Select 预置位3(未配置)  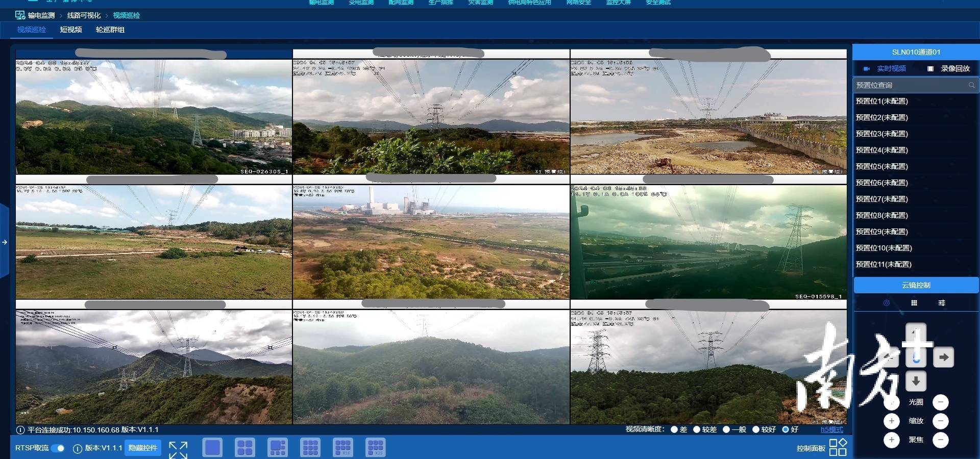[x=882, y=134]
